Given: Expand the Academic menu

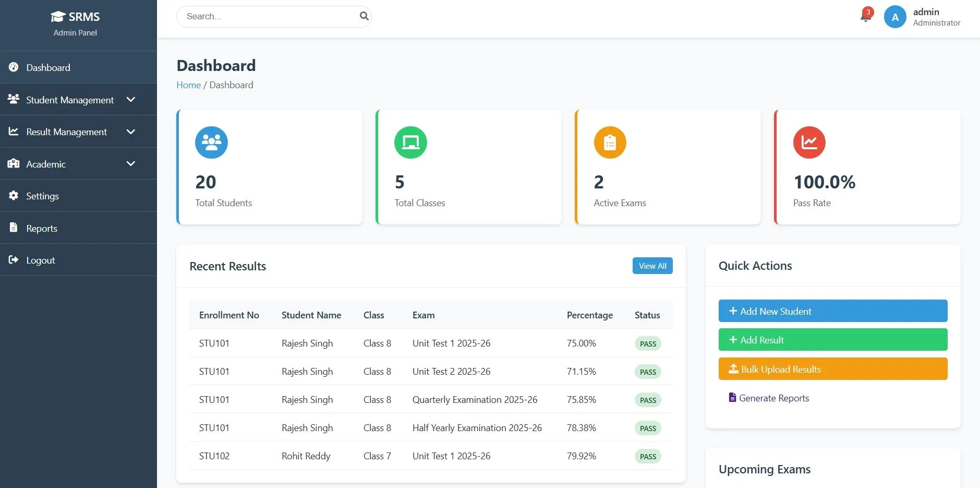Looking at the screenshot, I should point(131,163).
